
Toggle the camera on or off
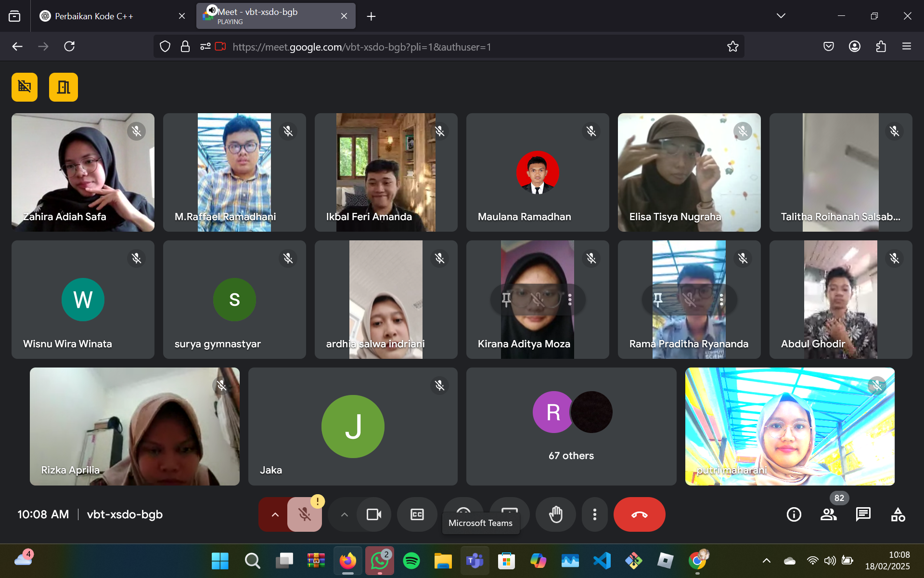point(374,514)
